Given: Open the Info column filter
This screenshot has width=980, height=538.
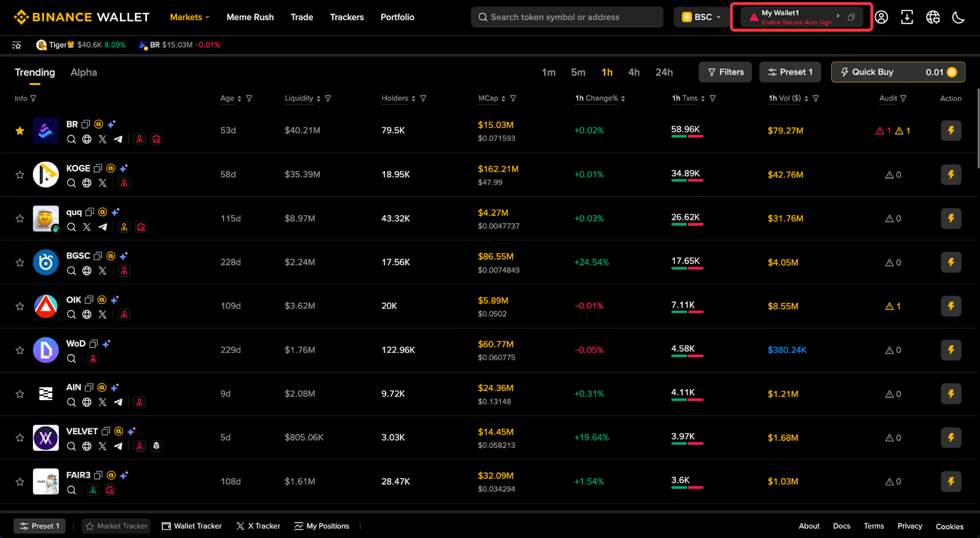Looking at the screenshot, I should coord(33,99).
